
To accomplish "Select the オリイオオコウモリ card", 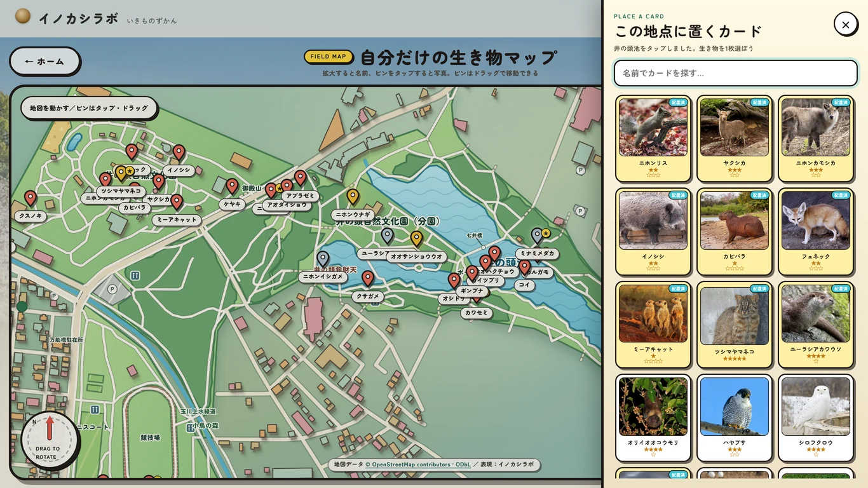I will pos(653,418).
